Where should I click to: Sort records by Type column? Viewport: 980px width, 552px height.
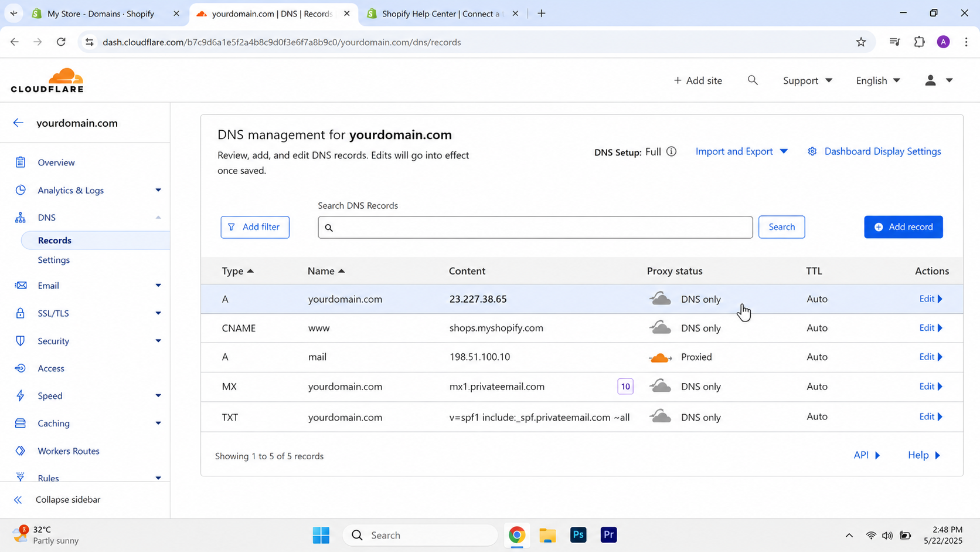[237, 271]
